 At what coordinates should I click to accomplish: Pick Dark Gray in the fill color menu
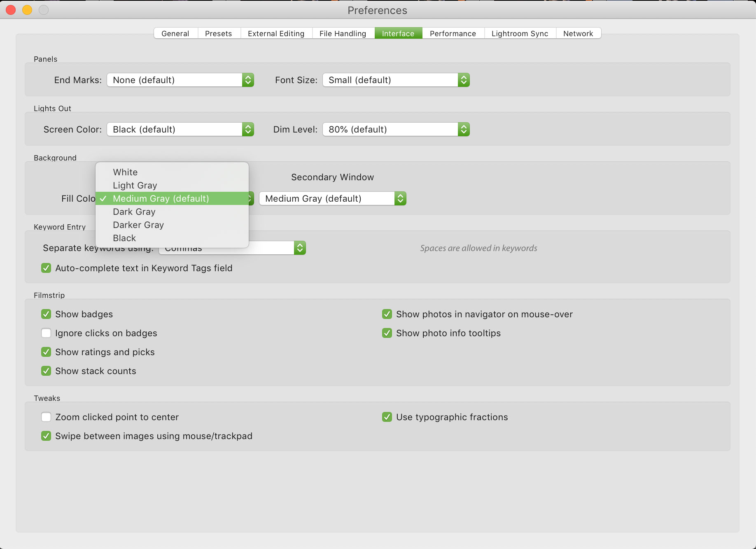click(x=134, y=212)
